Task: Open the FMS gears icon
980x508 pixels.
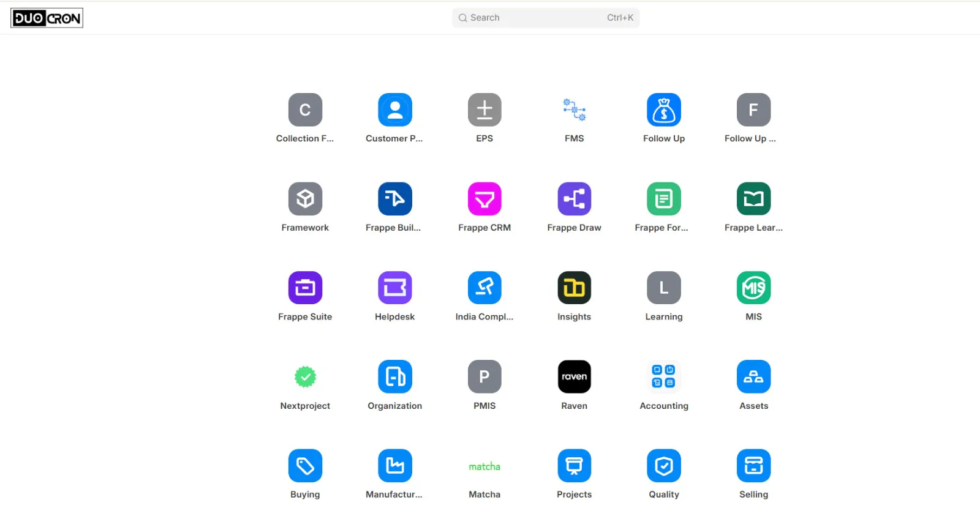Action: pyautogui.click(x=575, y=110)
